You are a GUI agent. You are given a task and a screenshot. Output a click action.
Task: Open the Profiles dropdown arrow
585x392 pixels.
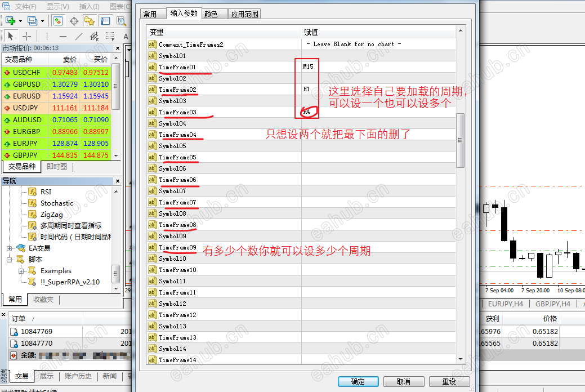point(43,21)
